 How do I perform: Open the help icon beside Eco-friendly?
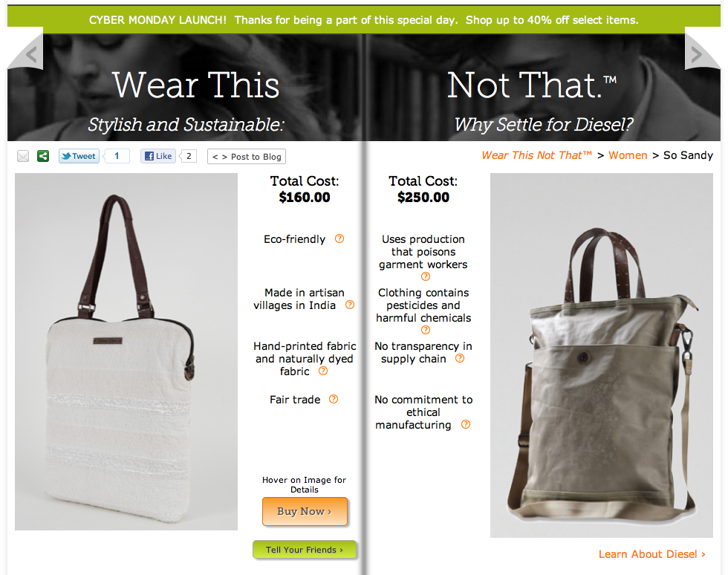pyautogui.click(x=339, y=238)
